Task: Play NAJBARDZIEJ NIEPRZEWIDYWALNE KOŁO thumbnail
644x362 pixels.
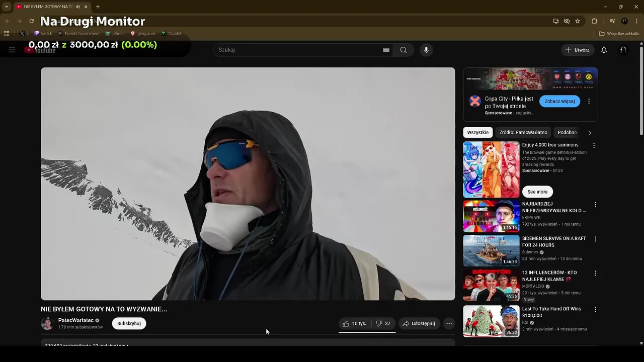Action: pyautogui.click(x=491, y=216)
